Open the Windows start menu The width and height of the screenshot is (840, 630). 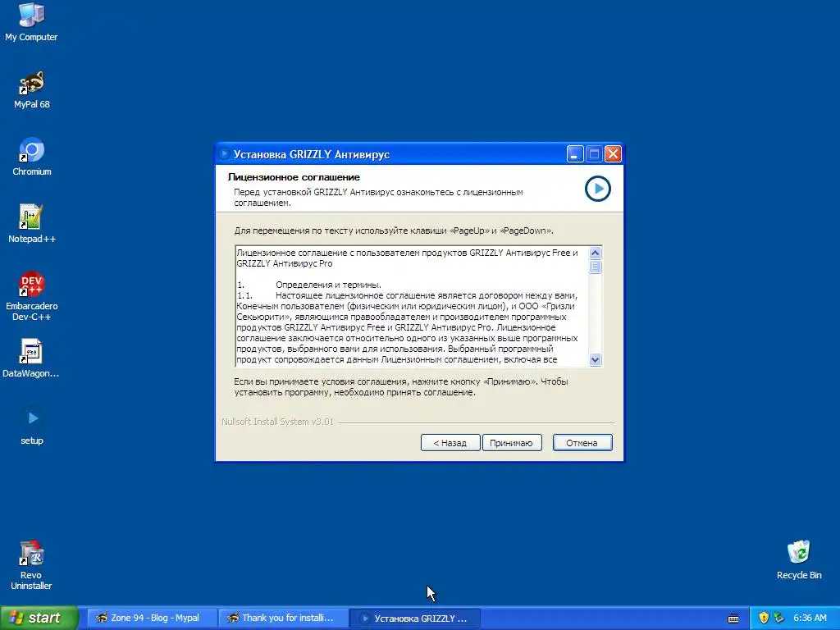point(39,618)
